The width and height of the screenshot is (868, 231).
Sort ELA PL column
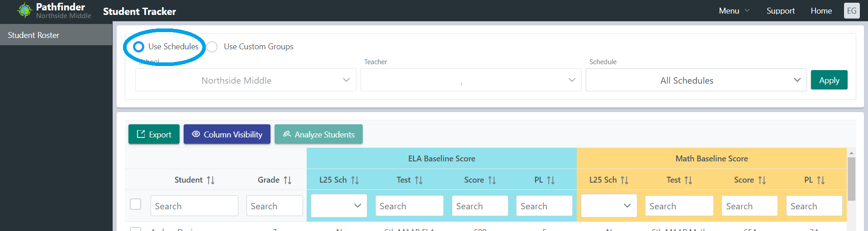point(551,180)
